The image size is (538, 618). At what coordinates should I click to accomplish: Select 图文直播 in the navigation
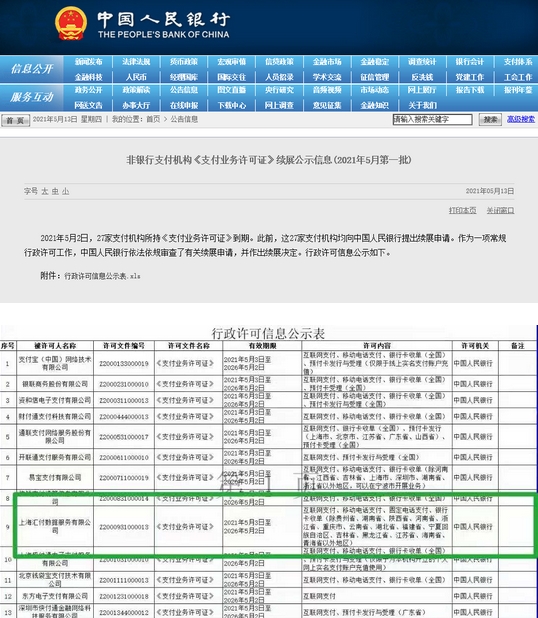(x=232, y=90)
